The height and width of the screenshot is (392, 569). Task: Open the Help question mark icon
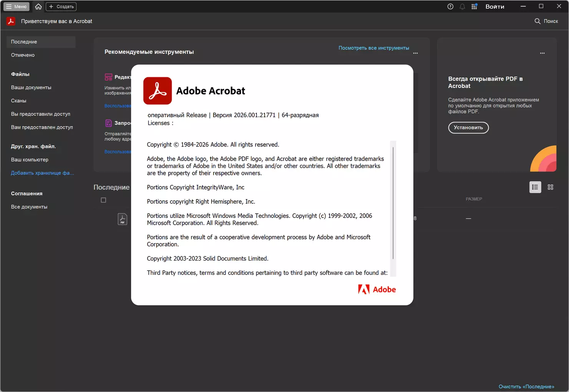pyautogui.click(x=450, y=7)
